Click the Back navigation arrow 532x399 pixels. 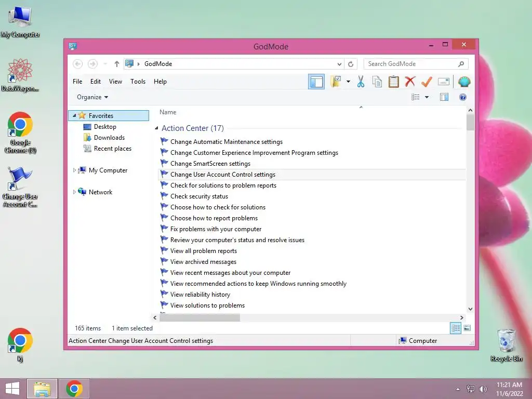point(78,64)
